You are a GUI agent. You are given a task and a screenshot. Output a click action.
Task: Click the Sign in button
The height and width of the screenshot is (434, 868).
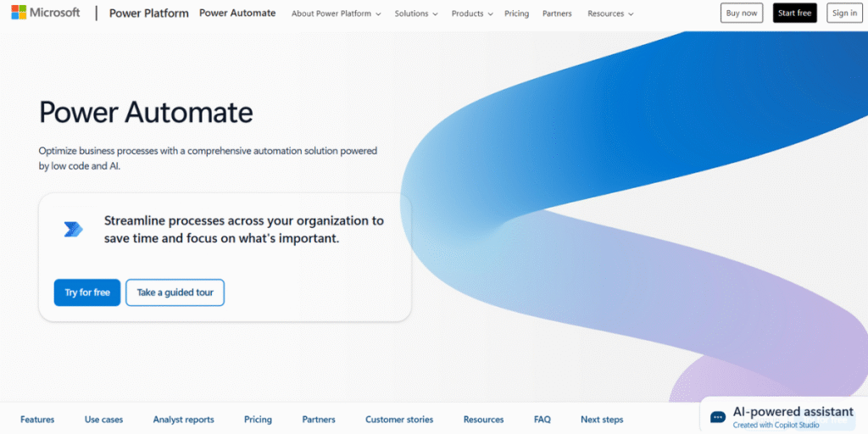tap(845, 14)
